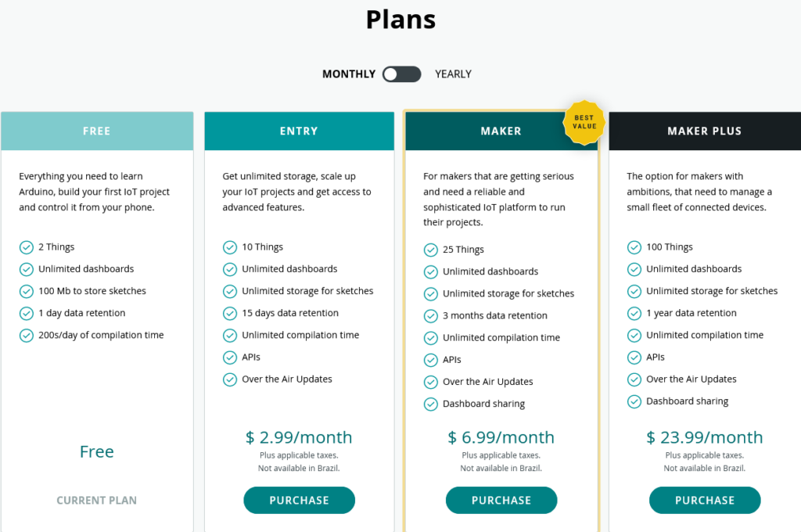This screenshot has width=801, height=532.
Task: Click the Best Value badge on Maker
Action: [x=584, y=122]
